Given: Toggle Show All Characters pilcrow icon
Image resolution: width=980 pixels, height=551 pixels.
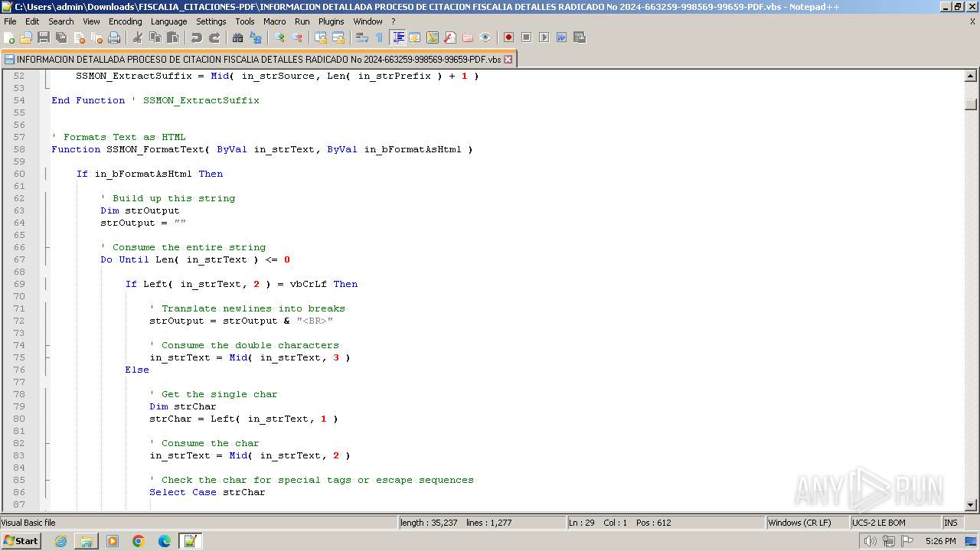Looking at the screenshot, I should tap(380, 37).
